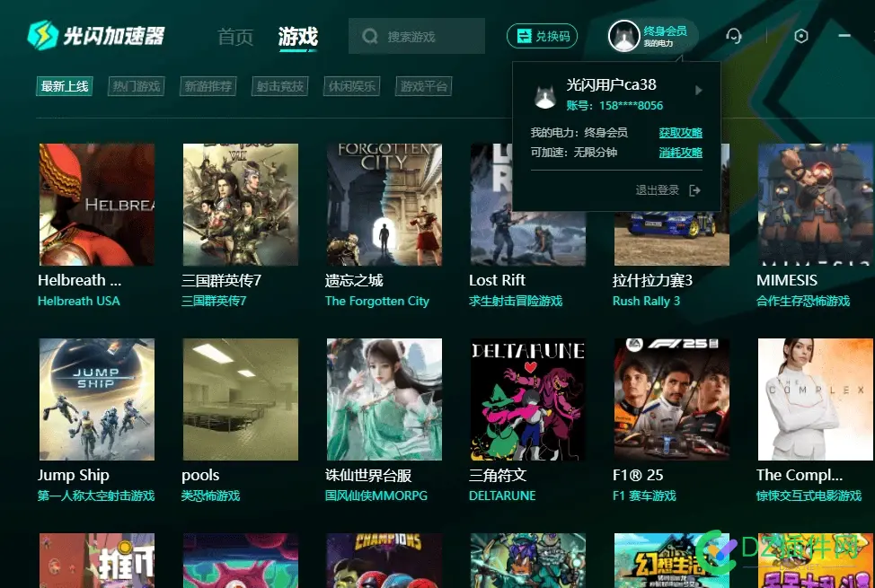
Task: Click the 退出登录 logout icon
Action: tap(694, 191)
